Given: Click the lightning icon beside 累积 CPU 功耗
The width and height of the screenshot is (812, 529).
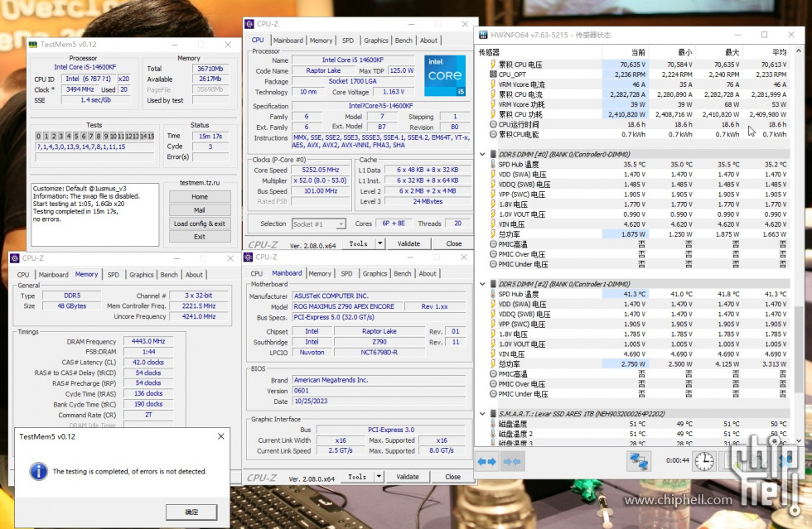Looking at the screenshot, I should (x=493, y=114).
